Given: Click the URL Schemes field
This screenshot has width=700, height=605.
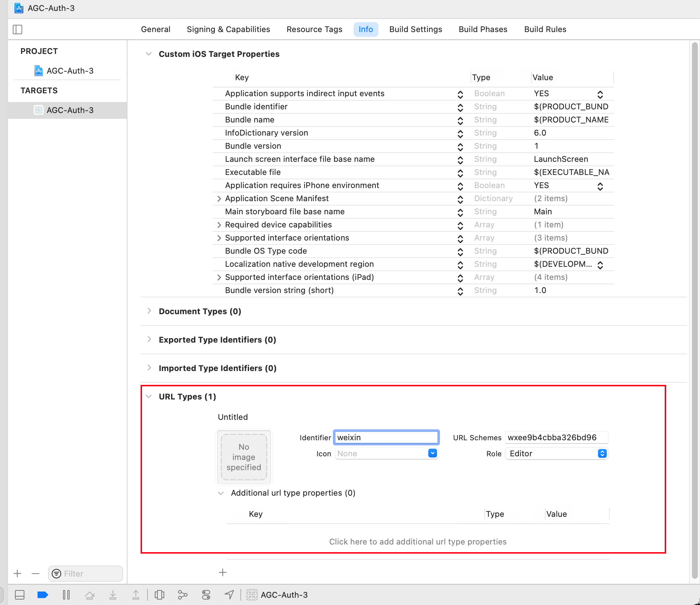Looking at the screenshot, I should [557, 437].
